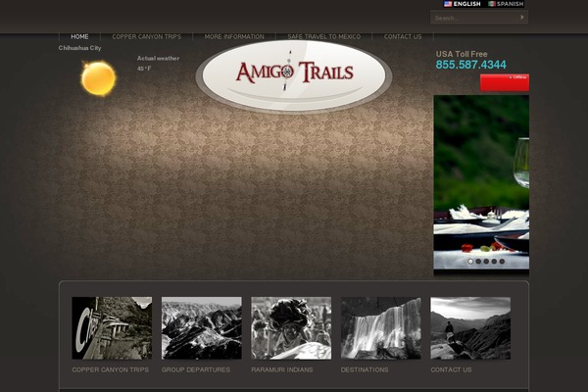Click Copper Canyon Trips caption link
This screenshot has height=392, width=588.
(x=110, y=369)
